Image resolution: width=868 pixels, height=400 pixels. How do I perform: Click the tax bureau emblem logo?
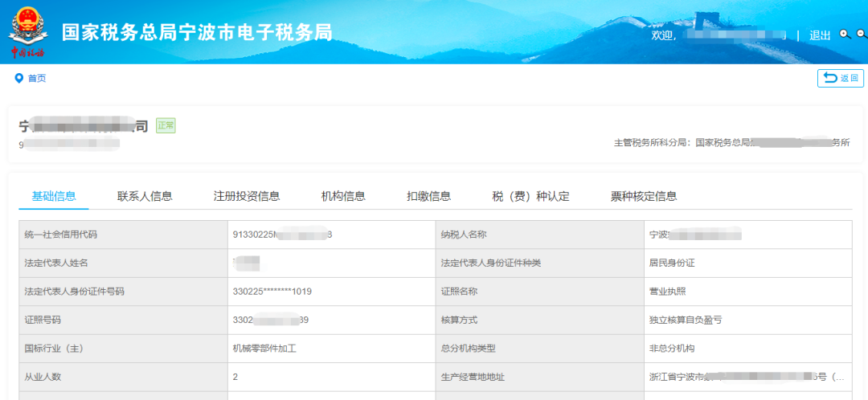(x=27, y=32)
